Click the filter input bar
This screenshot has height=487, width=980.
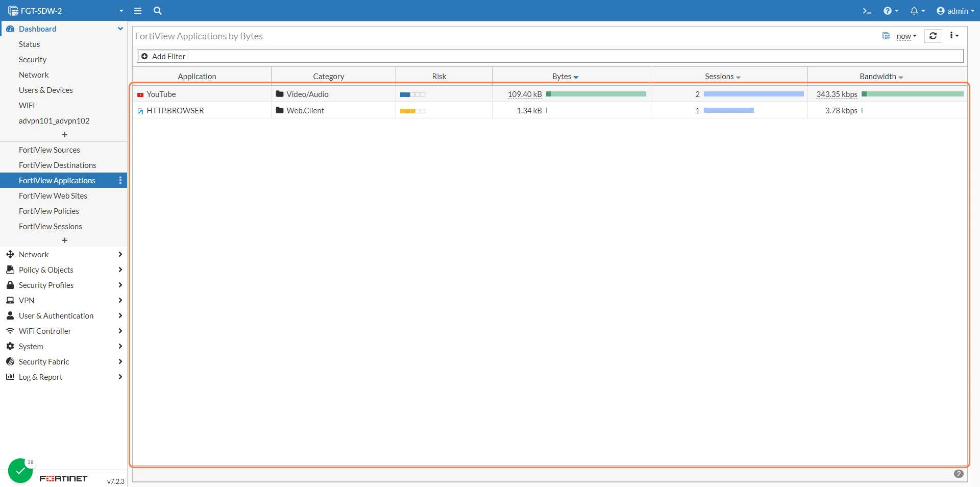[550, 56]
